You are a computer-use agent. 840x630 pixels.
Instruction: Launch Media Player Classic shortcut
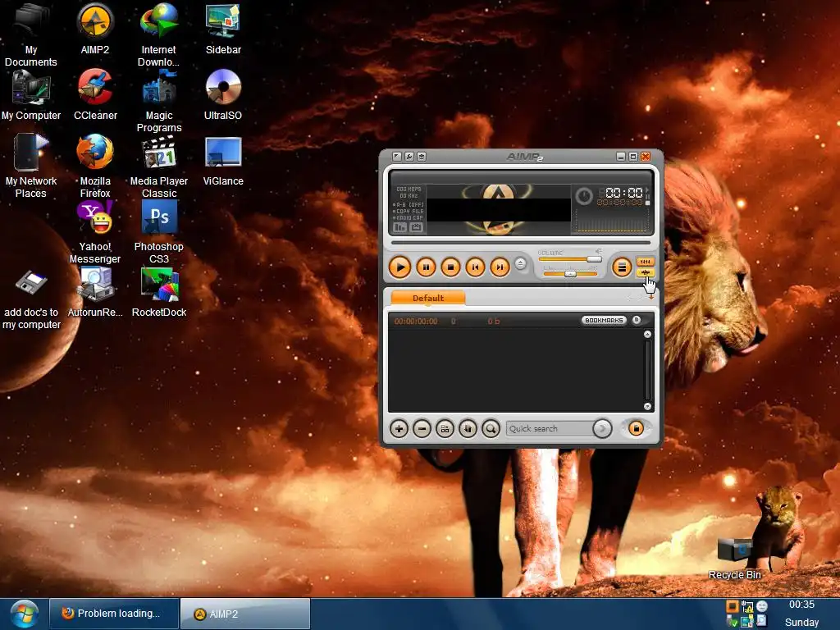[159, 166]
